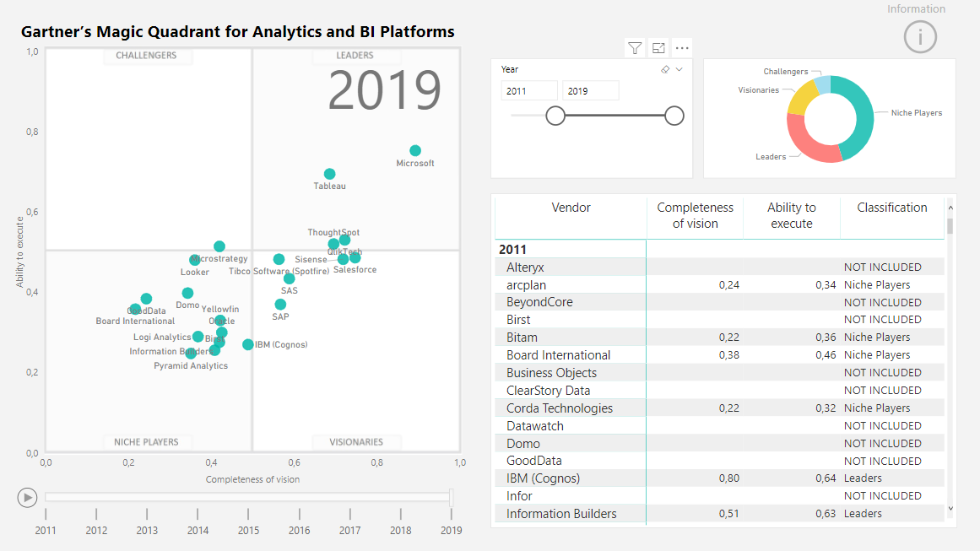Expand the Year slicer type dropdown chevron
This screenshot has height=551, width=980.
[x=680, y=69]
